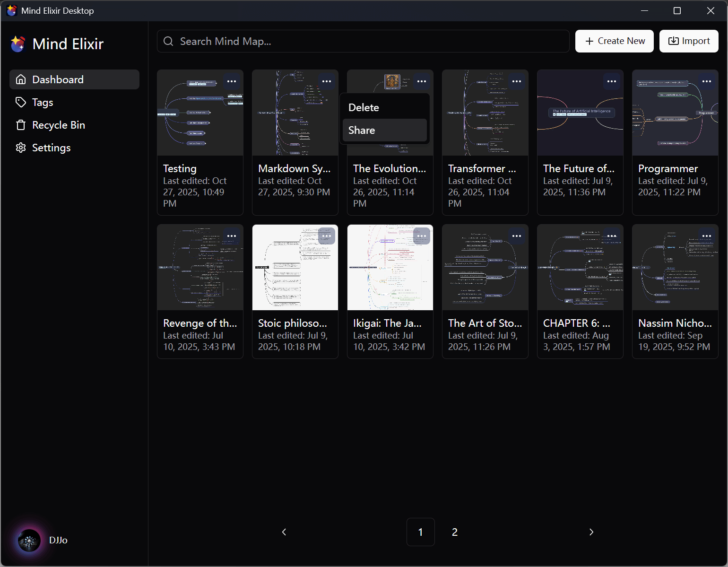Screen dimensions: 728x567
Task: Open the Recycle Bin trash icon
Action: (x=21, y=125)
